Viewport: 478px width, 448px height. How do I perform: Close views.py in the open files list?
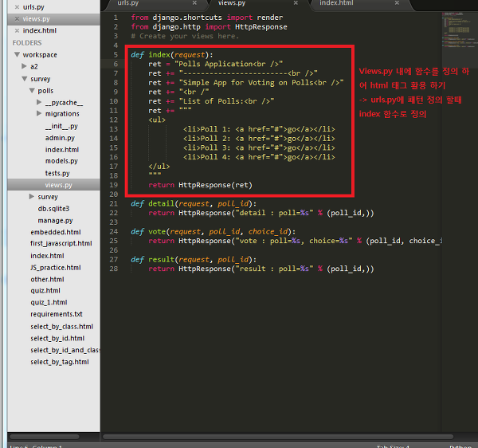[x=17, y=19]
